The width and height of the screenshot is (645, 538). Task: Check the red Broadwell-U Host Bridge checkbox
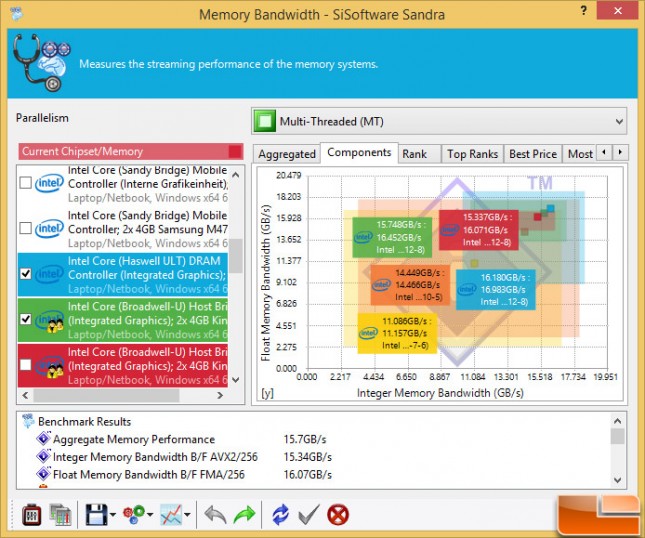pos(26,365)
